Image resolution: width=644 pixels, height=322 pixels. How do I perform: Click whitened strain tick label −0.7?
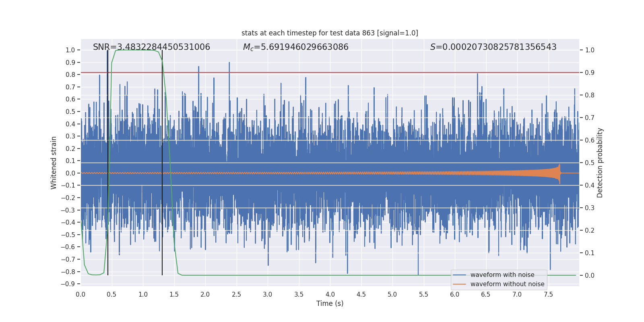tap(68, 259)
